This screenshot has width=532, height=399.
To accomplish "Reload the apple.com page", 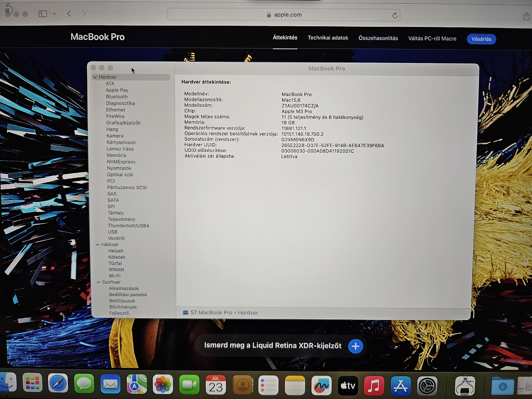I will pos(394,15).
